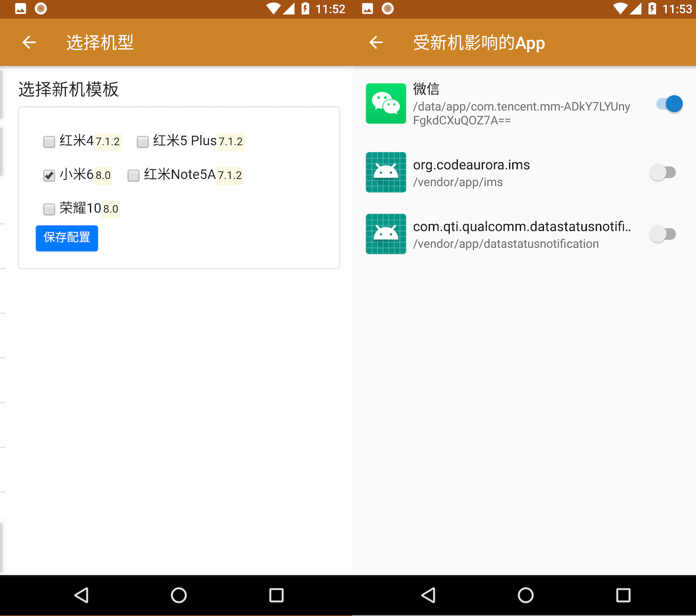Image resolution: width=696 pixels, height=616 pixels.
Task: Tap the 荣耀10 label text
Action: coord(80,208)
